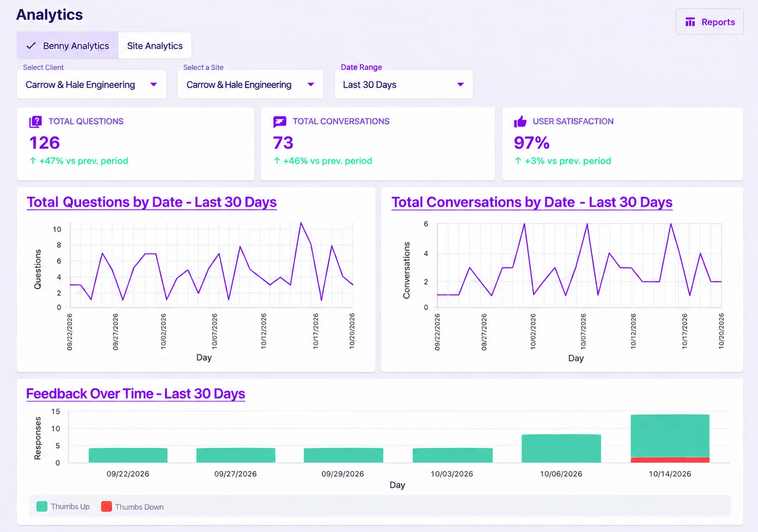This screenshot has width=758, height=532.
Task: Click the USER SATISFACTION card label
Action: point(573,121)
